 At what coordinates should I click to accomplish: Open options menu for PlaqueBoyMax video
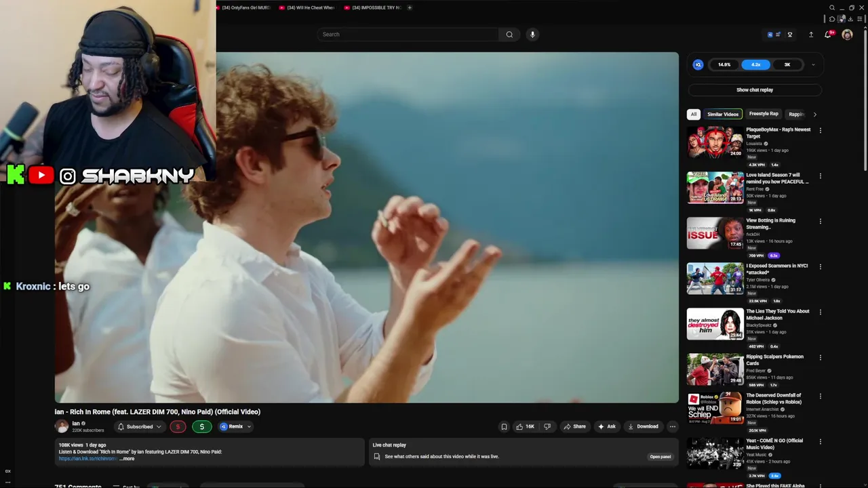[x=820, y=130]
